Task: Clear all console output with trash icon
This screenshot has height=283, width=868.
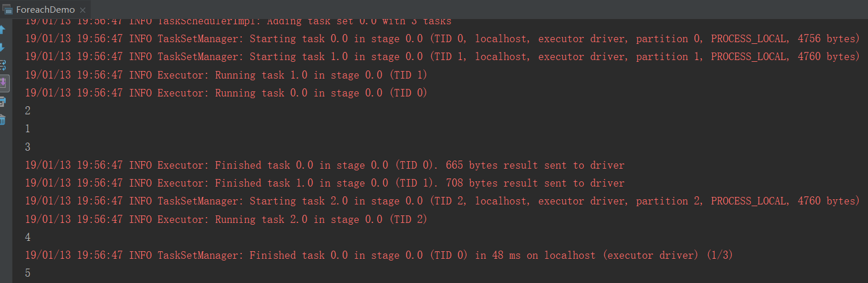Action: click(2, 120)
